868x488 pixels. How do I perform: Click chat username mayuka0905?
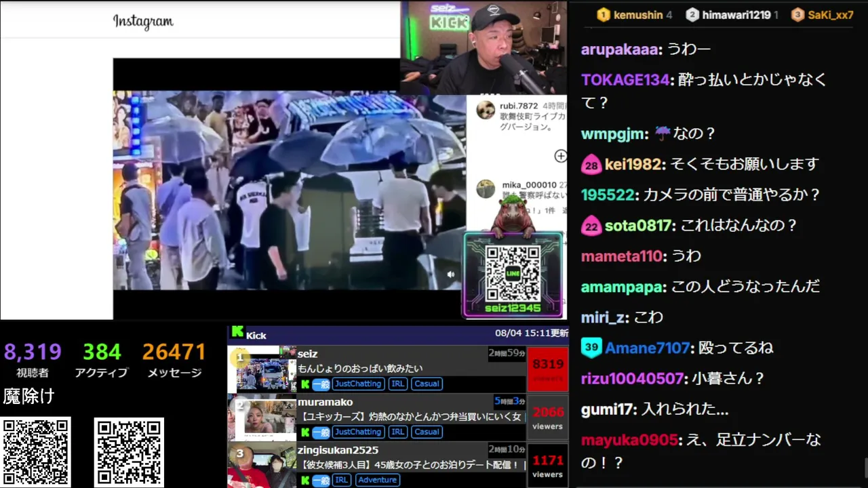pyautogui.click(x=629, y=440)
